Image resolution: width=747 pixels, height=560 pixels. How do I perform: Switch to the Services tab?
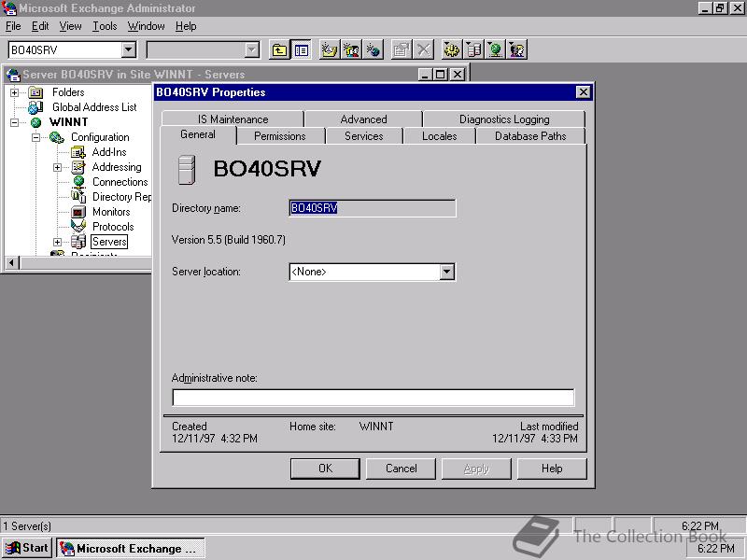pyautogui.click(x=363, y=136)
